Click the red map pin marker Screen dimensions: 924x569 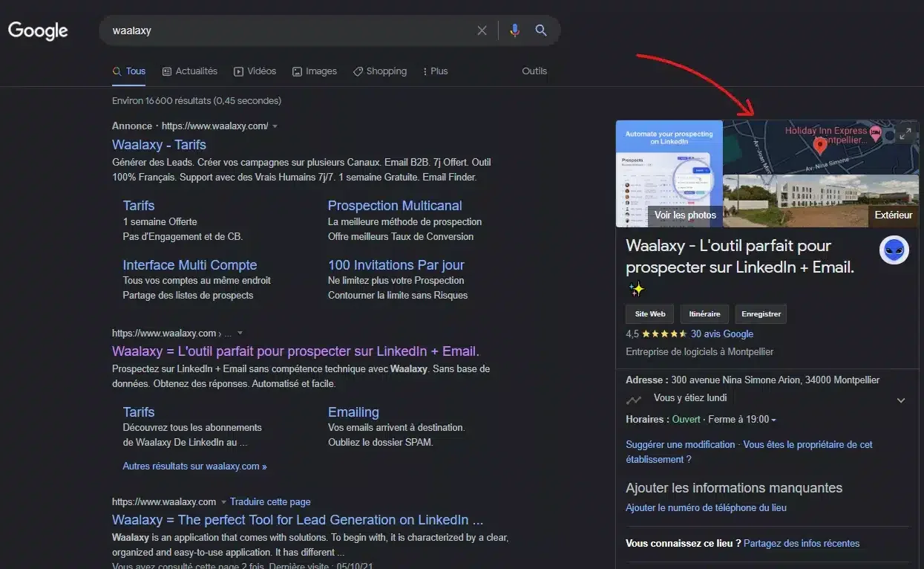[x=820, y=146]
